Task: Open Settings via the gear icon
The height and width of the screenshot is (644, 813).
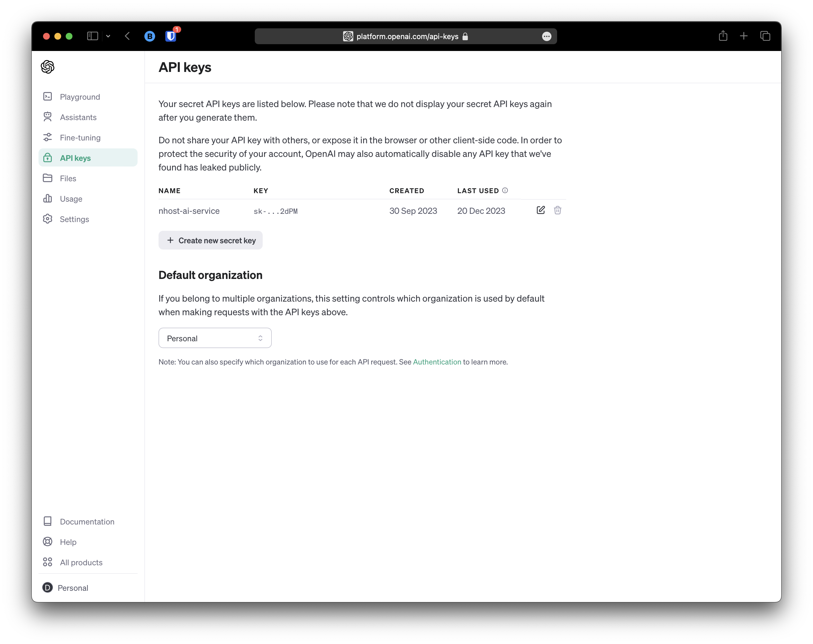Action: click(x=48, y=219)
